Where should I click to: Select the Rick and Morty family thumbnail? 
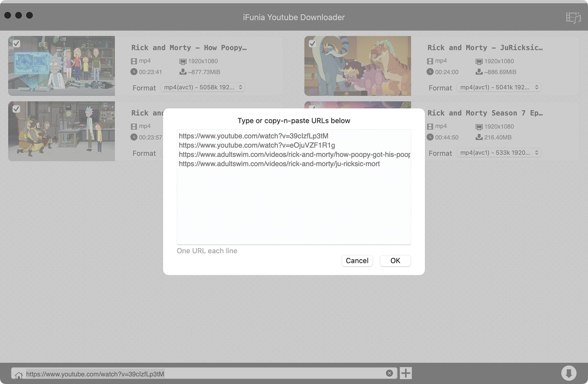[x=62, y=66]
